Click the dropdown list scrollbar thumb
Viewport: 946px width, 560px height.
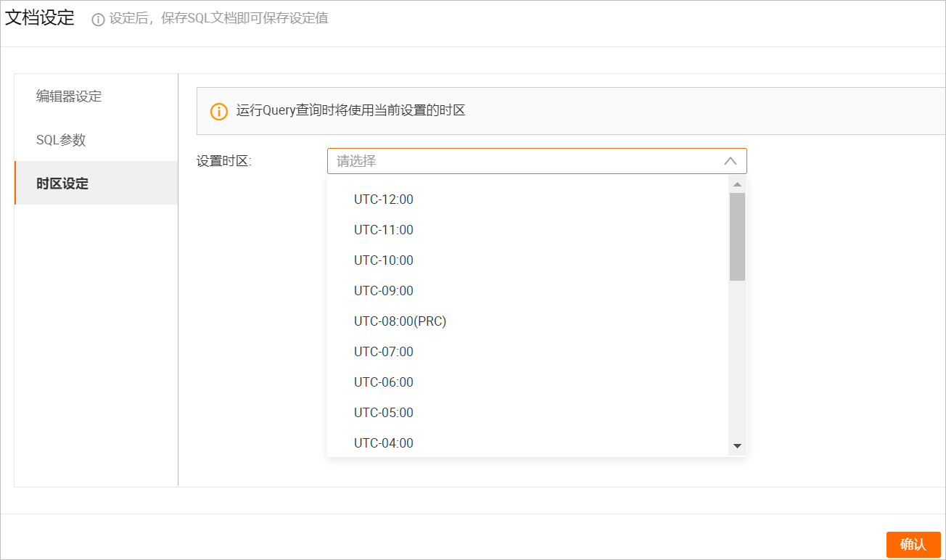(x=737, y=236)
